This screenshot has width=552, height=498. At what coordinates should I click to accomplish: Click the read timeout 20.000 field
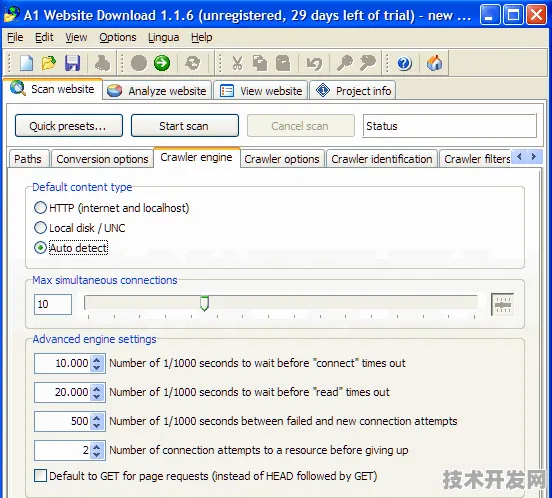(x=62, y=392)
